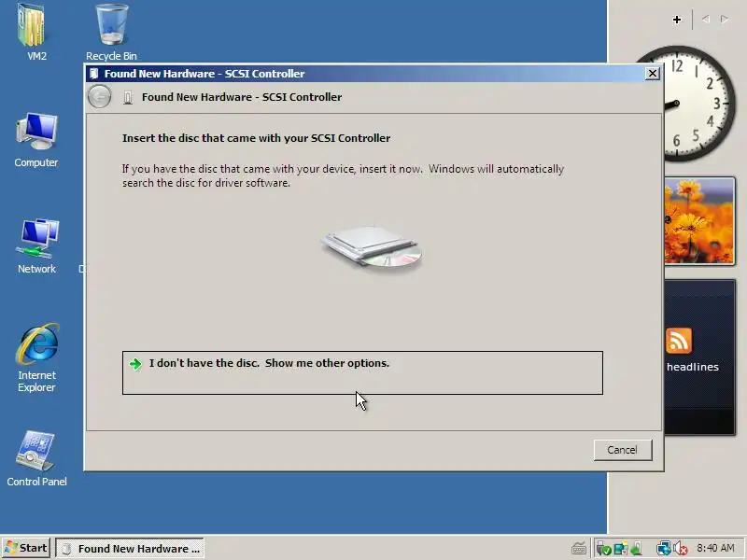The width and height of the screenshot is (747, 560).
Task: Go back using the wizard's back arrow
Action: point(100,97)
